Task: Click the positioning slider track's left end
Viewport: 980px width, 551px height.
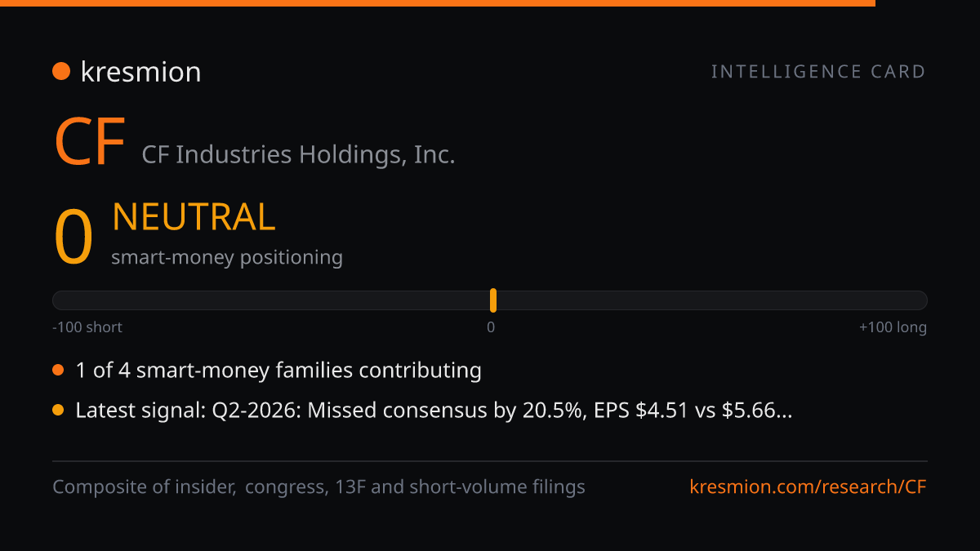Action: (59, 300)
